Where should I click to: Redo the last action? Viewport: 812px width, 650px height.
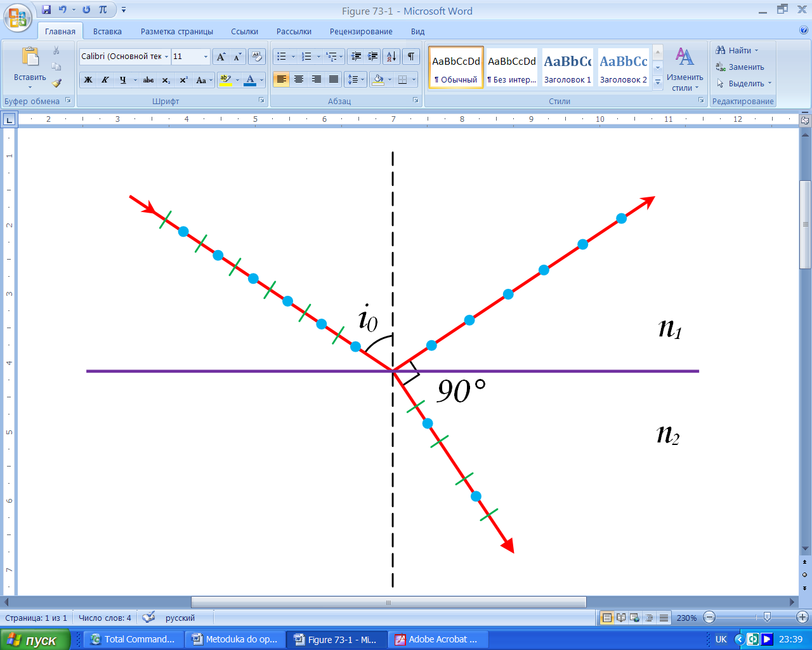[x=86, y=10]
